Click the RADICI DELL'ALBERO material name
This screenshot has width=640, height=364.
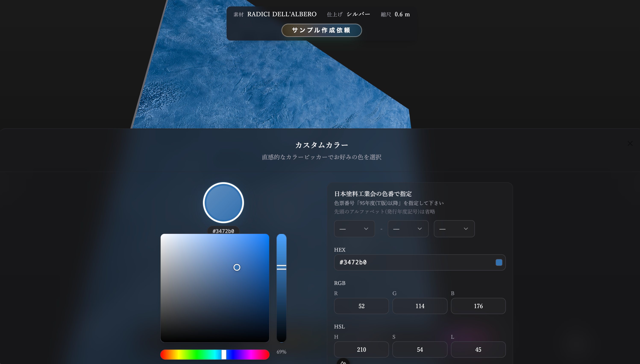[x=282, y=14]
